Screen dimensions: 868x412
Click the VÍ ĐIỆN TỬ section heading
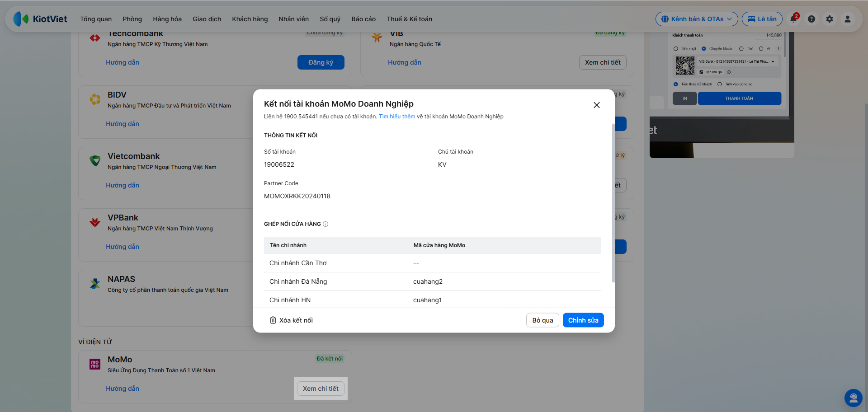click(x=95, y=342)
